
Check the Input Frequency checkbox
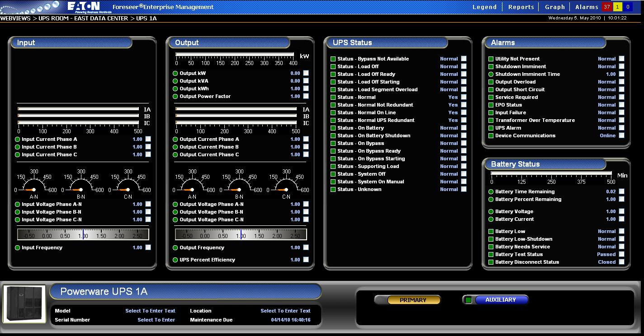tap(148, 247)
